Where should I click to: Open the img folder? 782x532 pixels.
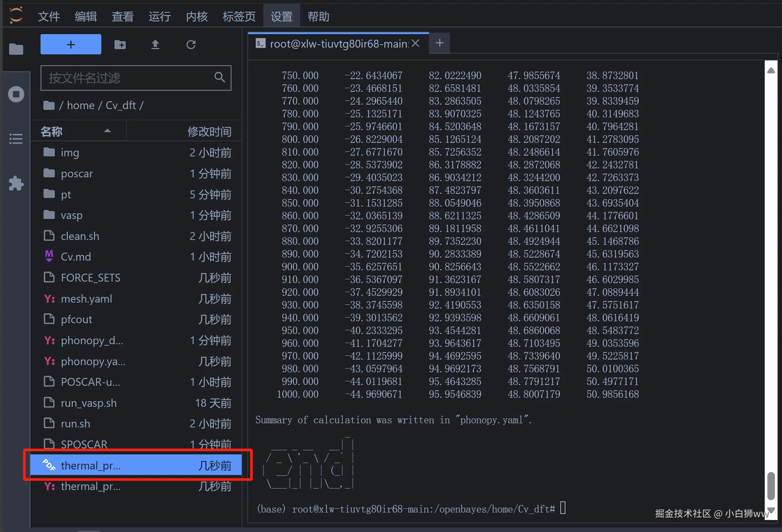(70, 153)
